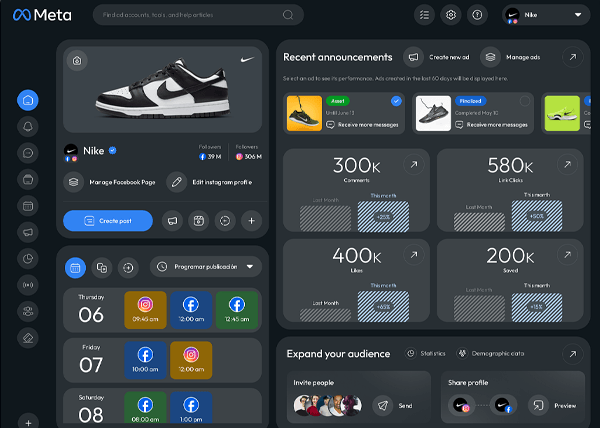
Task: Click Facebook 39 M followers count
Action: coord(210,156)
